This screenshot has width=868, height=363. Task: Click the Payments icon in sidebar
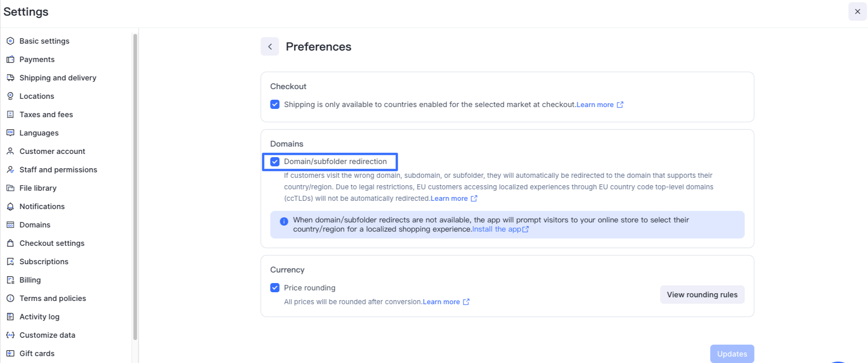(x=10, y=59)
